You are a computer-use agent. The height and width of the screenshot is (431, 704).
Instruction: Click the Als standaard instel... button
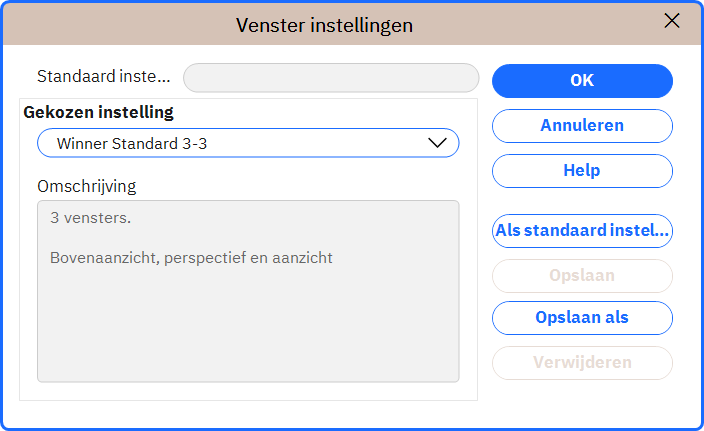pos(582,231)
